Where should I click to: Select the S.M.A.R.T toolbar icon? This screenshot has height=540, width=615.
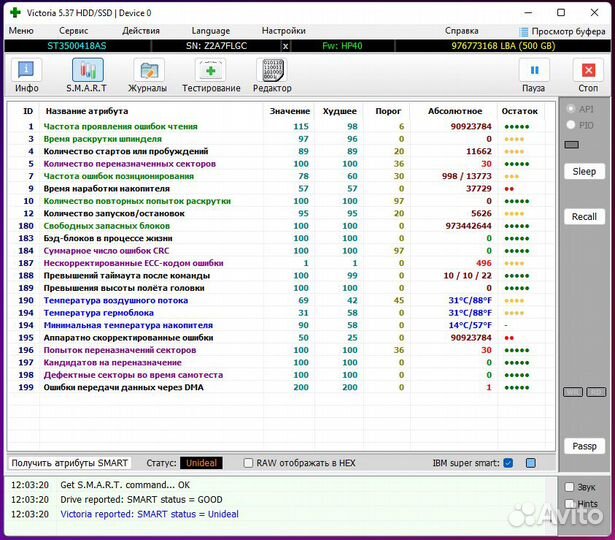click(88, 72)
